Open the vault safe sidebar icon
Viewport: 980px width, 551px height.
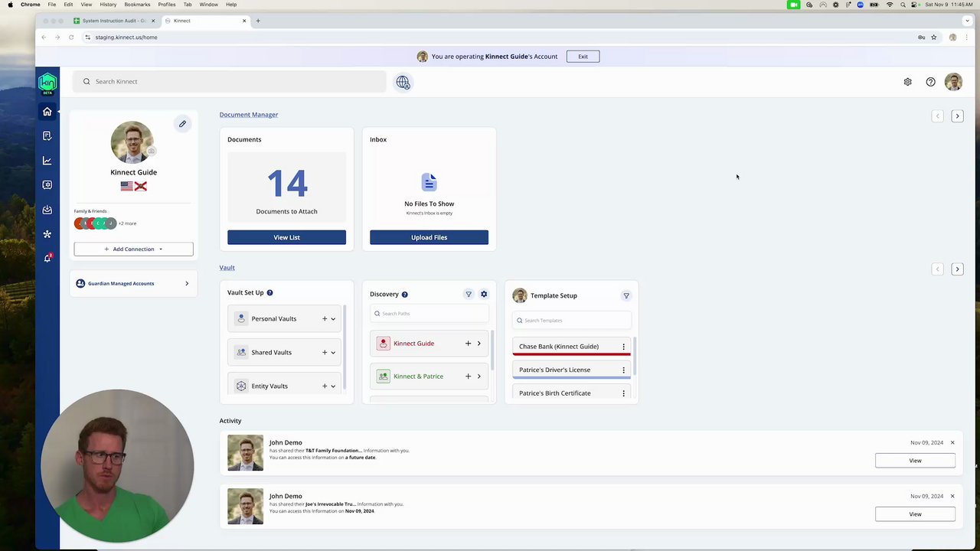[x=47, y=185]
